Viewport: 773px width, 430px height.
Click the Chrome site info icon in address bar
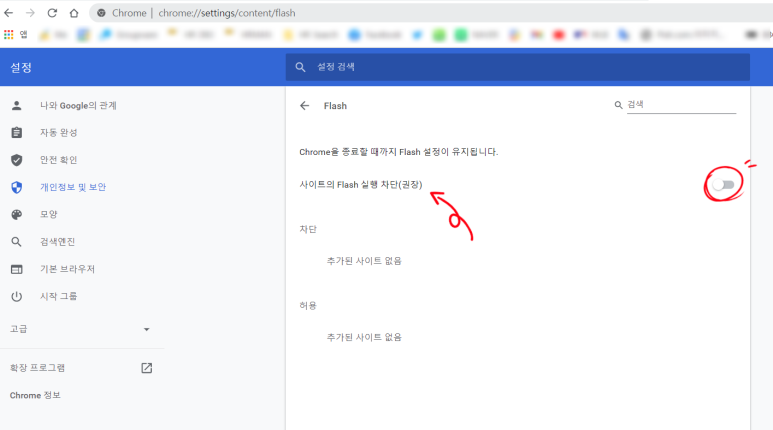click(101, 13)
